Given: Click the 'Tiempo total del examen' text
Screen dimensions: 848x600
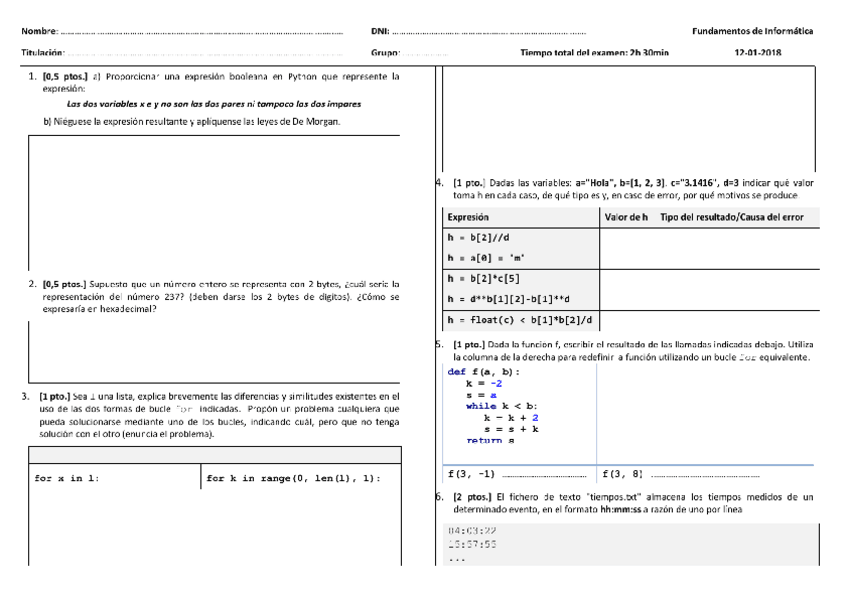Looking at the screenshot, I should click(x=595, y=52).
